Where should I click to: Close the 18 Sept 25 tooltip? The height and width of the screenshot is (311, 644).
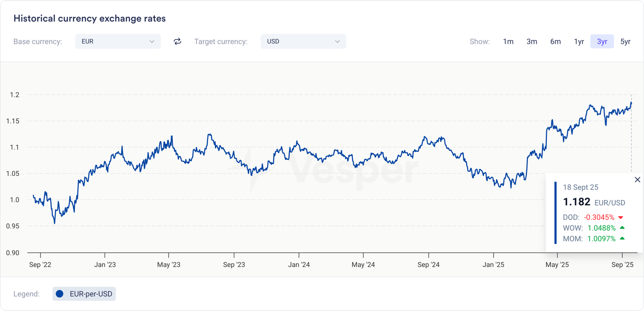coord(637,180)
